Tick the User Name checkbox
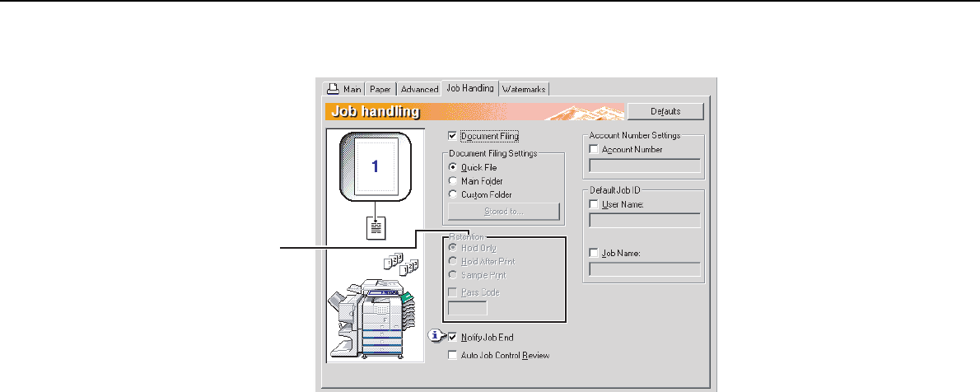 click(595, 203)
